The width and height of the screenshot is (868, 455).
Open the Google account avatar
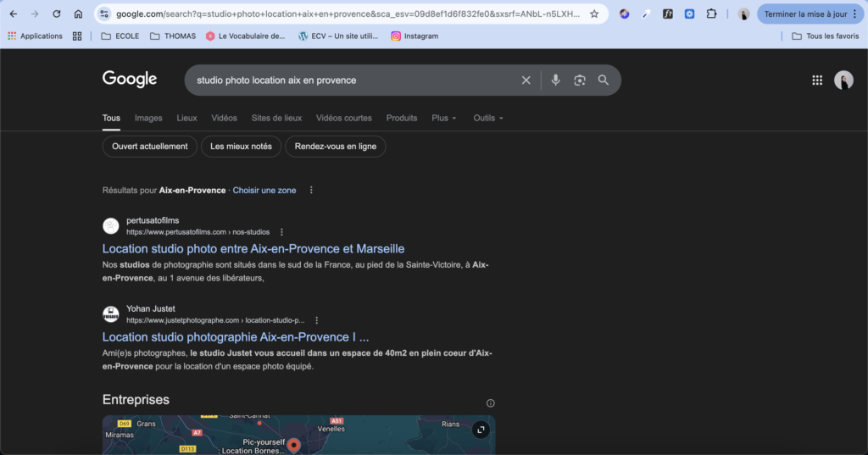(x=843, y=80)
